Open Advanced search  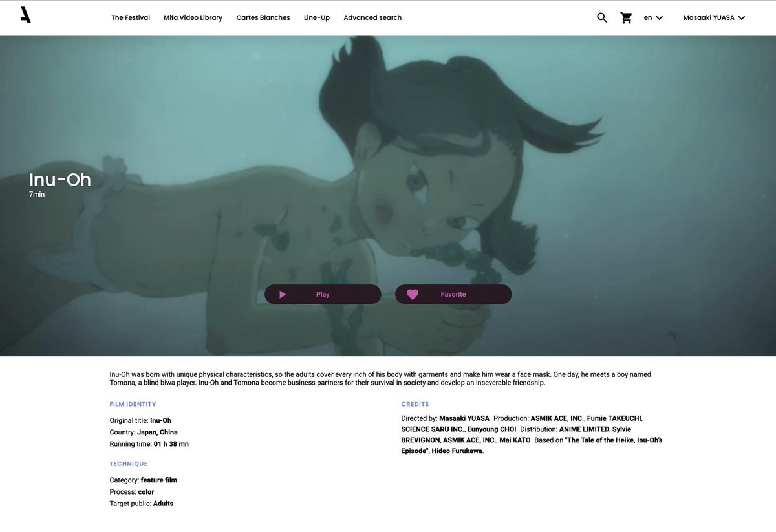[x=372, y=17]
